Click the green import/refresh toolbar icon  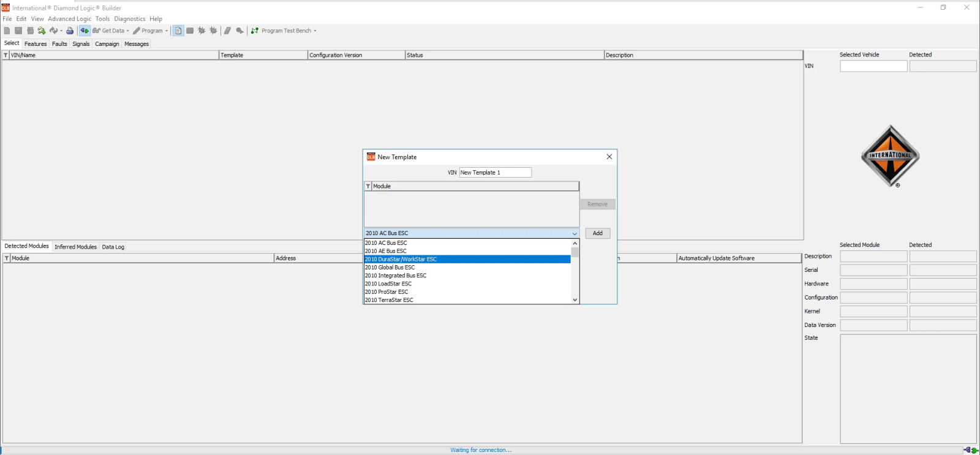[42, 31]
